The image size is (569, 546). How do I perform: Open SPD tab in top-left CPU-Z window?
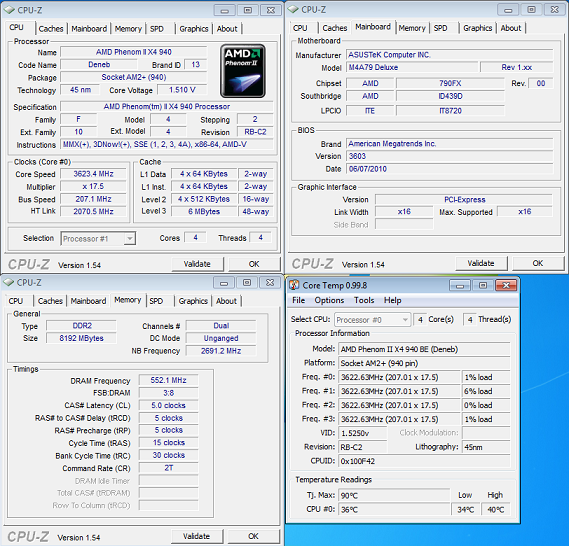coord(157,29)
